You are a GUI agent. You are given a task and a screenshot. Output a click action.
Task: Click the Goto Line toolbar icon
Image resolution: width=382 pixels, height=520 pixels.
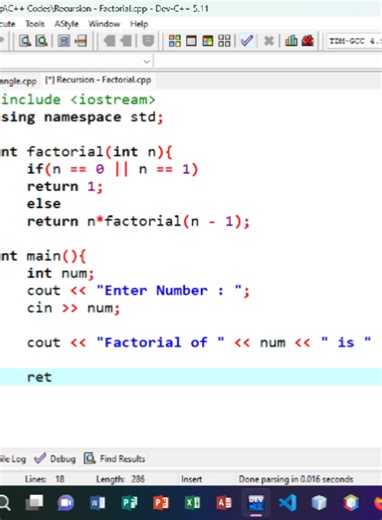[81, 41]
